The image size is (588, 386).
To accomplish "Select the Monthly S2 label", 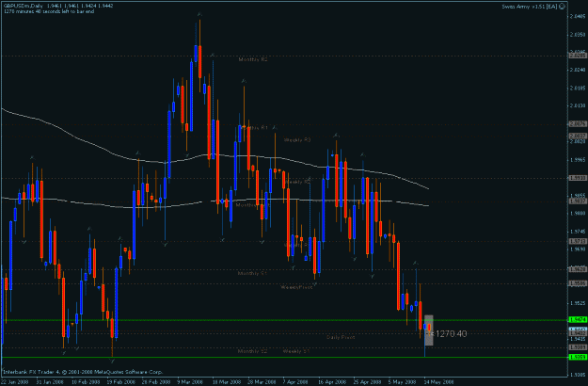I will click(x=252, y=351).
